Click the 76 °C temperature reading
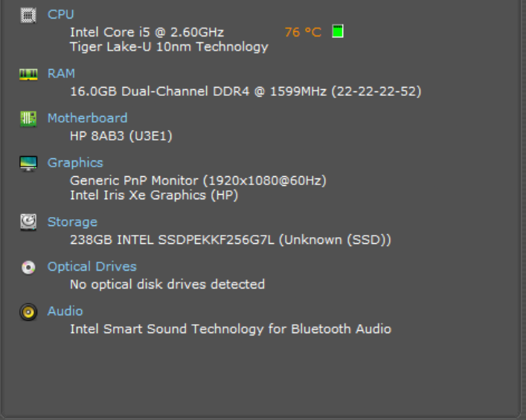Image resolution: width=526 pixels, height=420 pixels. pos(303,33)
